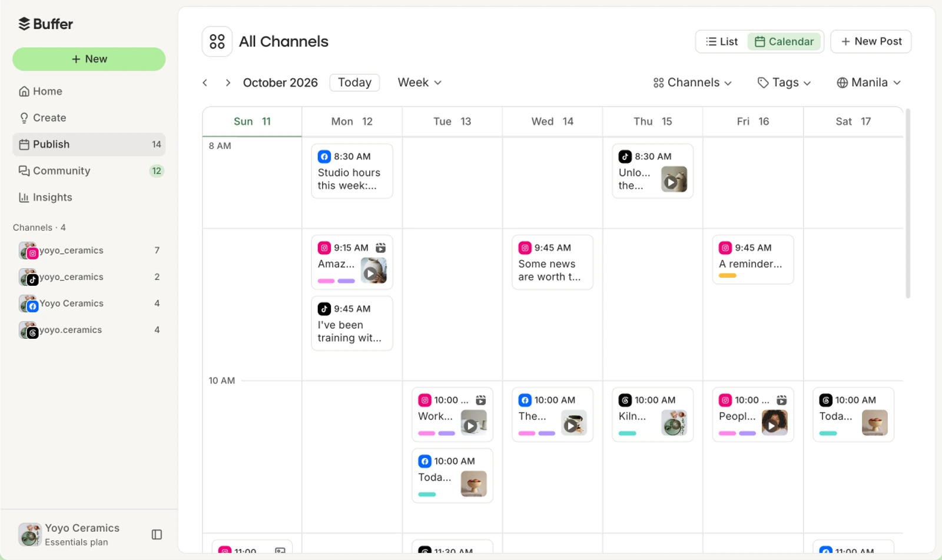Click Threads icon on Thursday 10:00 AM post
The image size is (942, 560).
pos(625,400)
